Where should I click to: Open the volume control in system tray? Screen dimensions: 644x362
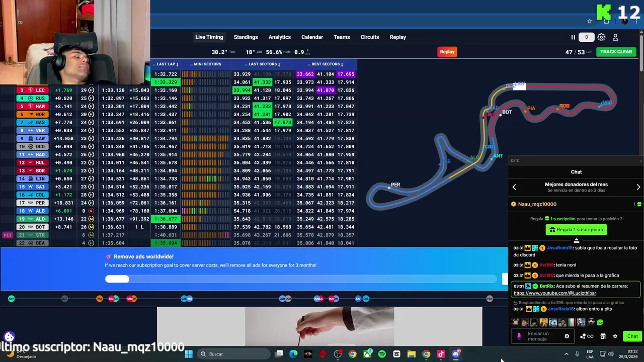[611, 354]
